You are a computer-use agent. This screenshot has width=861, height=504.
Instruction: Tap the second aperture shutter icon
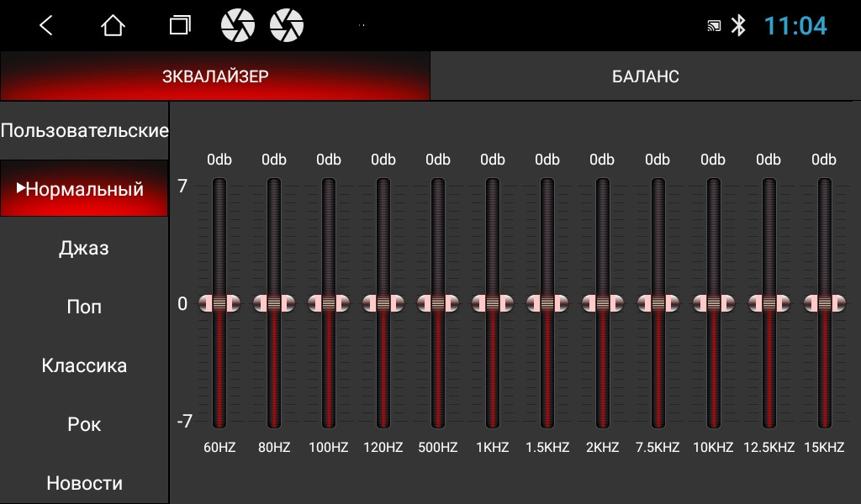coord(287,26)
